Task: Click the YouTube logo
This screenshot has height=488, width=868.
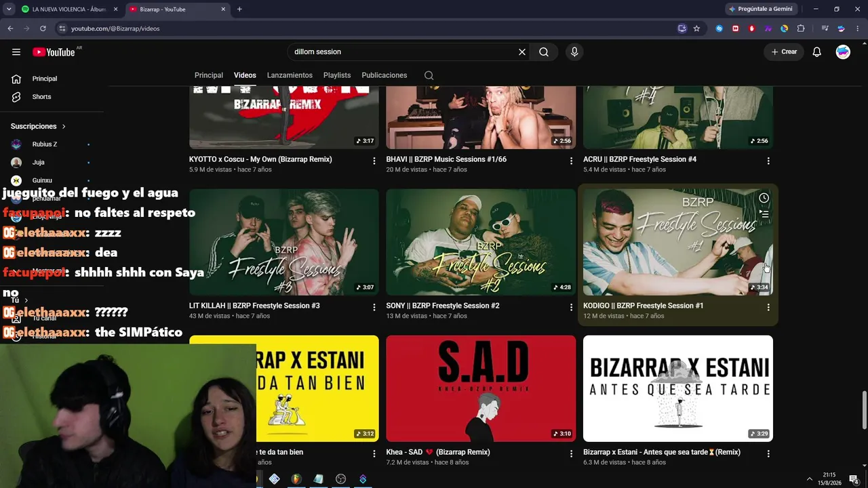Action: [x=54, y=52]
